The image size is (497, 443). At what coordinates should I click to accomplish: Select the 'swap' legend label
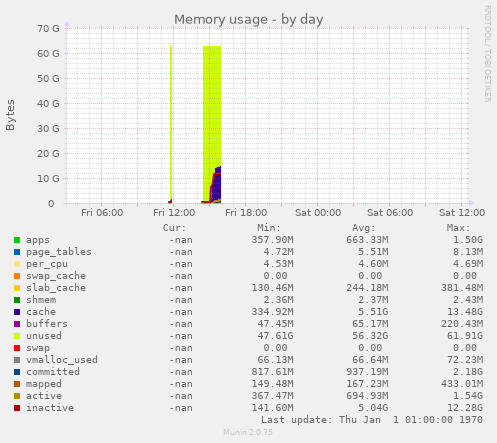click(38, 348)
